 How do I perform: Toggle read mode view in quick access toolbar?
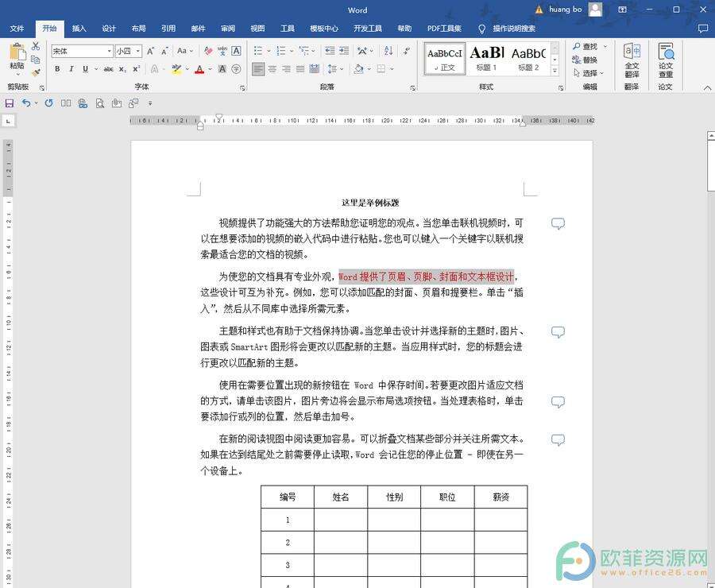point(66,103)
